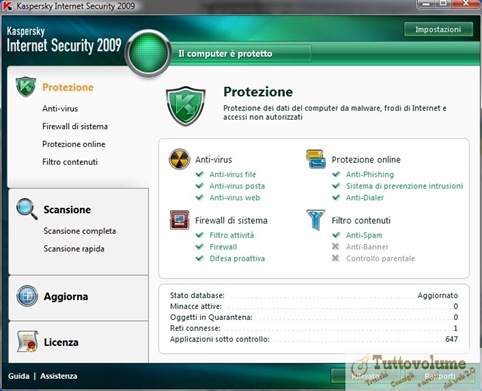
Task: Toggle Sistema di prevenzione intrusioni check mark
Action: coord(336,186)
